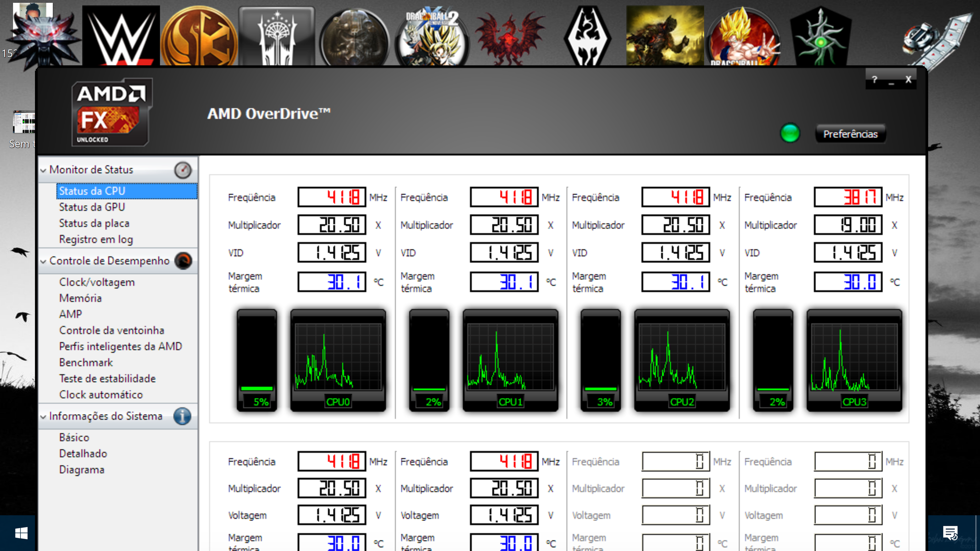Open Status da GPU page
This screenshot has width=980, height=551.
click(92, 207)
